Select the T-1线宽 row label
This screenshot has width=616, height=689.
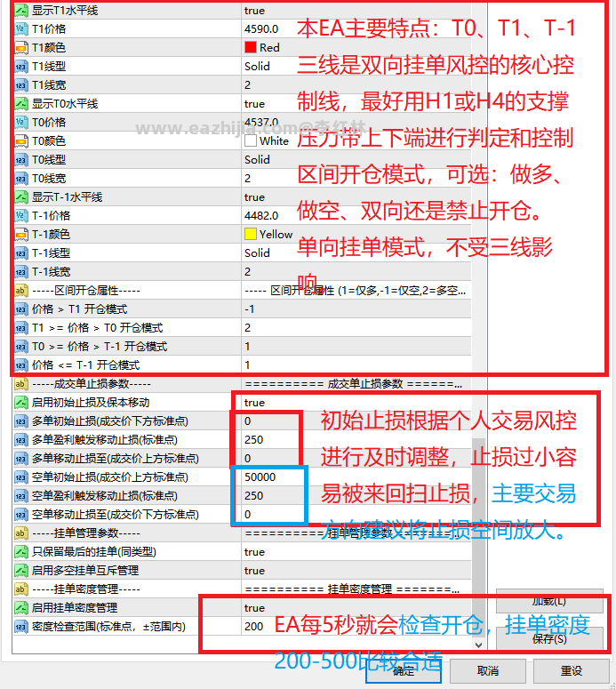click(x=51, y=271)
